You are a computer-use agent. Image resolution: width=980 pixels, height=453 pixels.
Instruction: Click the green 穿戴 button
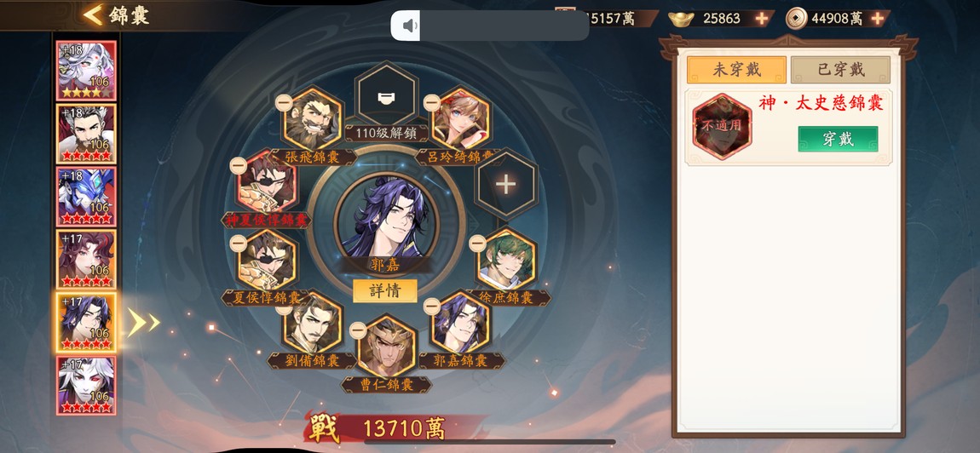click(x=838, y=139)
